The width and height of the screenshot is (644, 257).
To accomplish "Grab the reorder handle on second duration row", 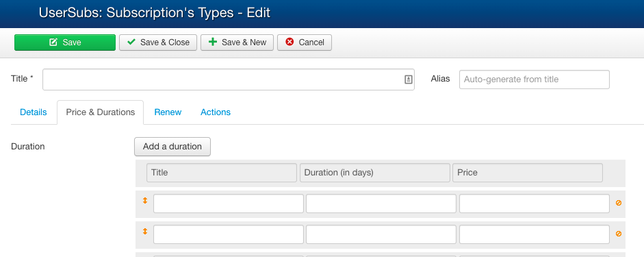I will point(145,232).
